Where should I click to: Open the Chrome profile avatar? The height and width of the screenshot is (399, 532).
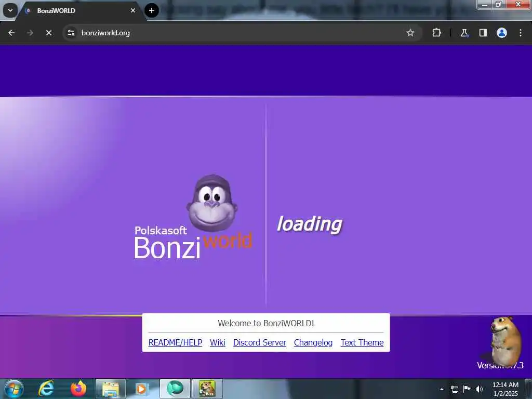(x=502, y=33)
